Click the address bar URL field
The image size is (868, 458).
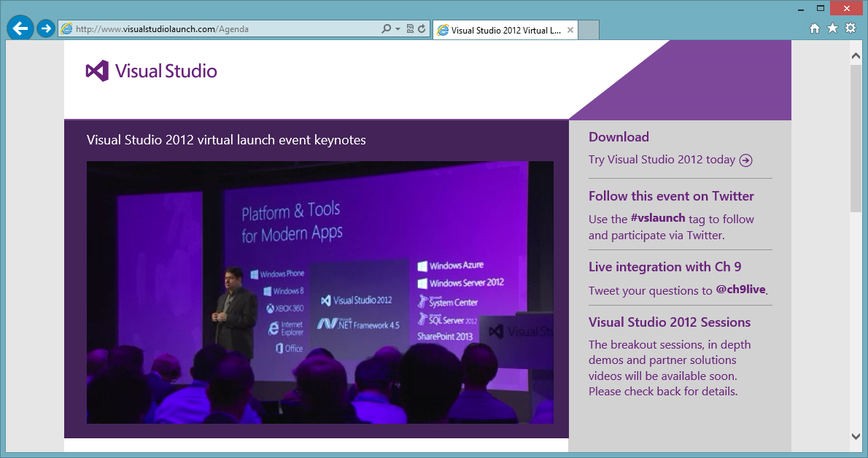point(219,29)
